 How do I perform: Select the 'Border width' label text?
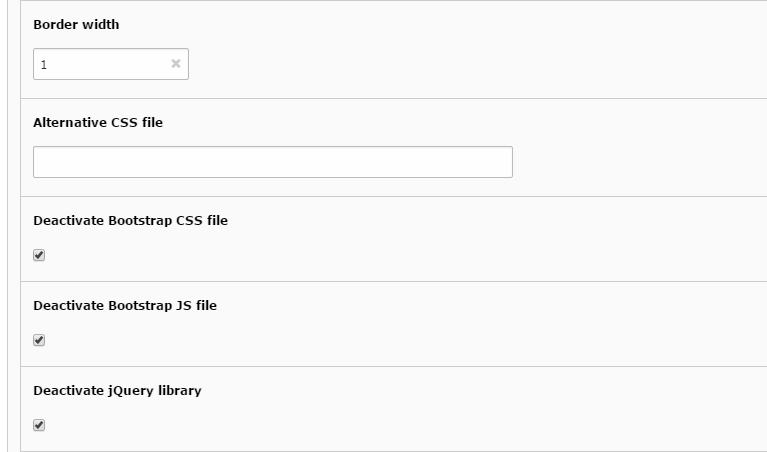pyautogui.click(x=76, y=24)
